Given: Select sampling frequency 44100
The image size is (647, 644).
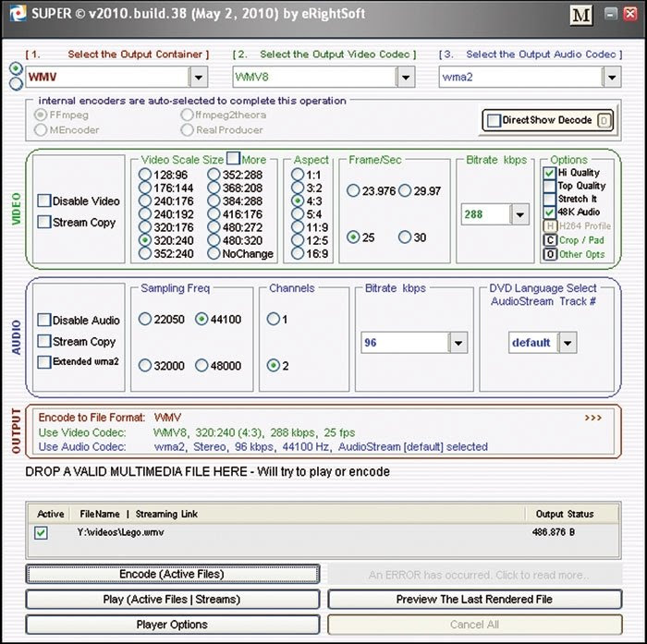Looking at the screenshot, I should click(201, 319).
